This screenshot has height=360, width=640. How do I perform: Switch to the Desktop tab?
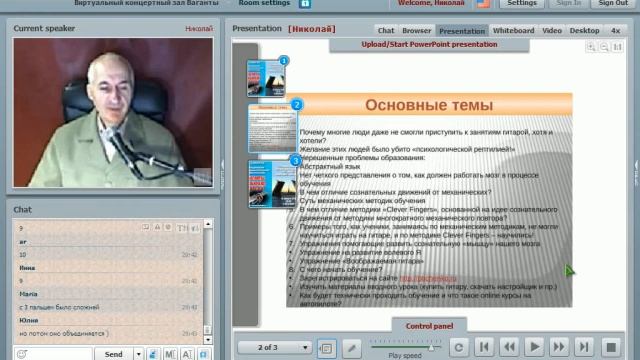click(584, 31)
